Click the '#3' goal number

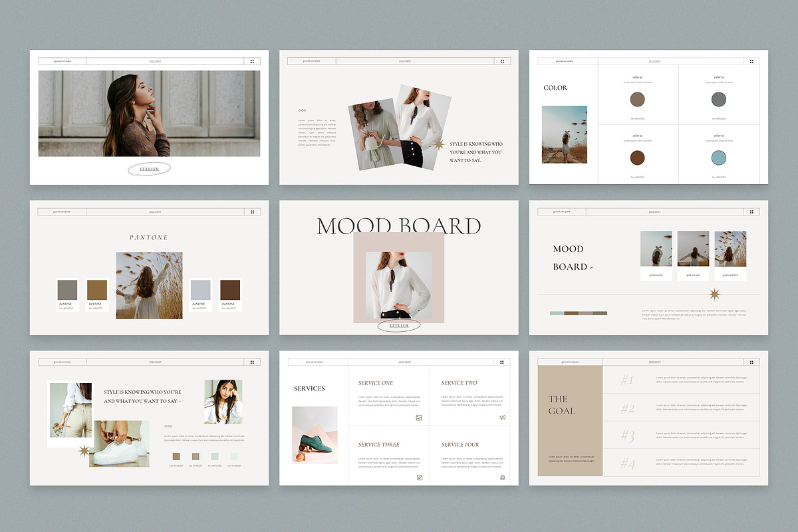[x=628, y=436]
